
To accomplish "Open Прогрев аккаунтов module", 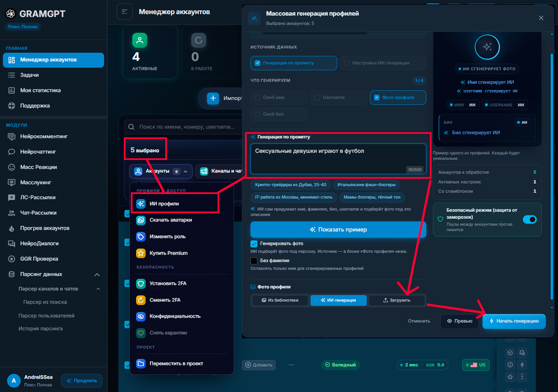I will pyautogui.click(x=53, y=228).
